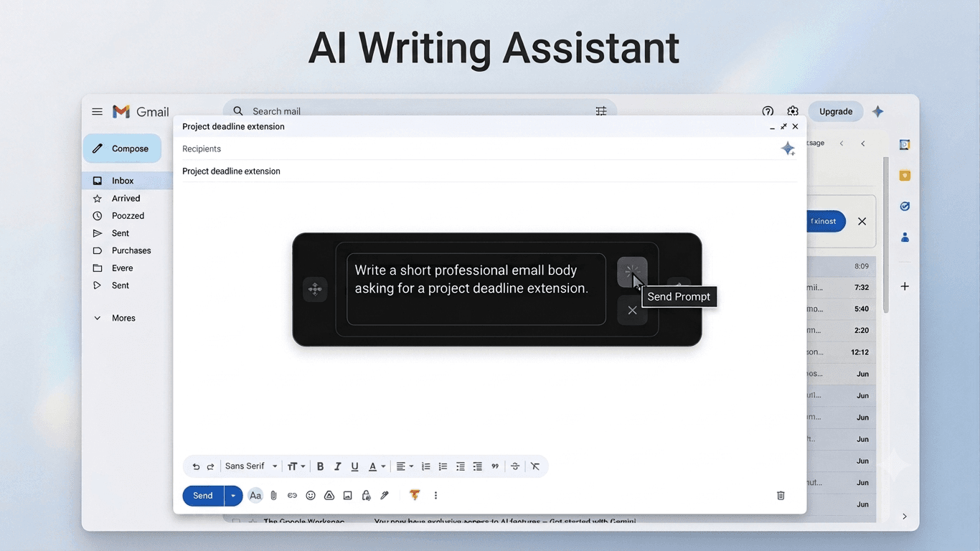Toggle bold formatting
Image resolution: width=980 pixels, height=551 pixels.
click(x=320, y=466)
